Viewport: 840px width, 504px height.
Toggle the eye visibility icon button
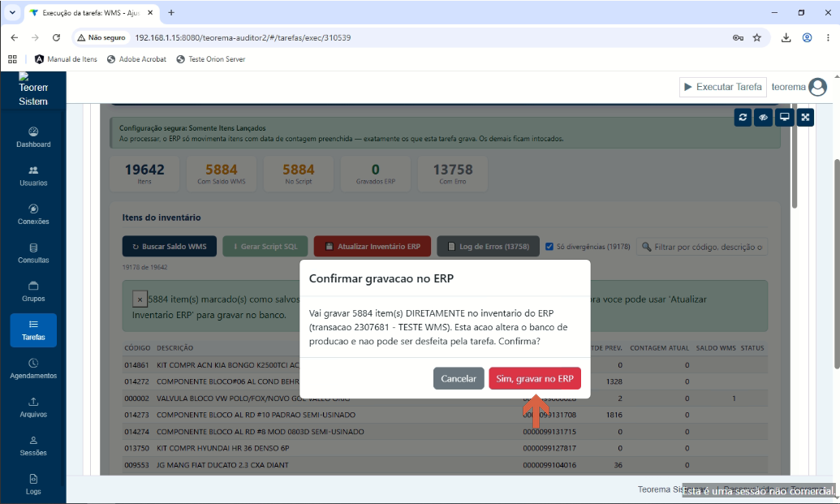coord(764,117)
